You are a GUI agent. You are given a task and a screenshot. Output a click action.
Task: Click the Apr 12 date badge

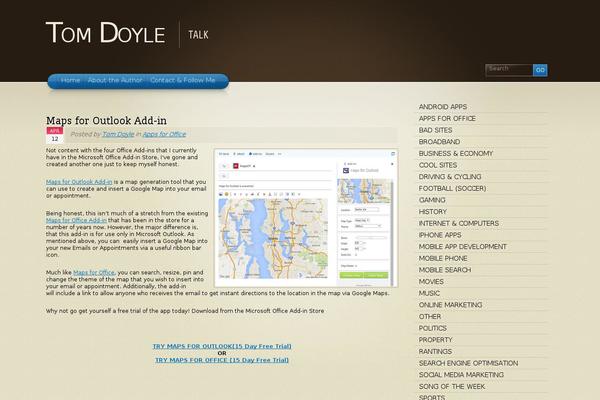55,135
